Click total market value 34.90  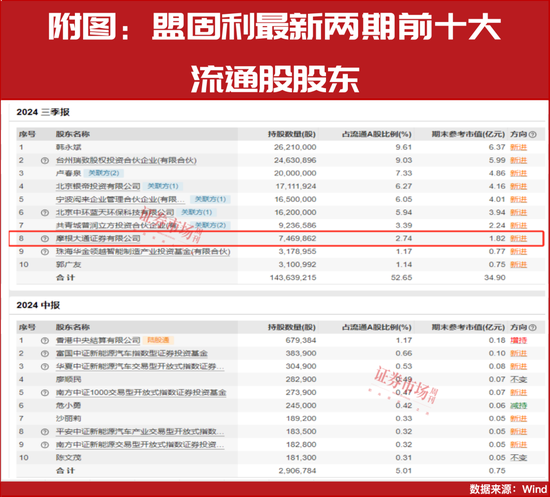click(495, 278)
